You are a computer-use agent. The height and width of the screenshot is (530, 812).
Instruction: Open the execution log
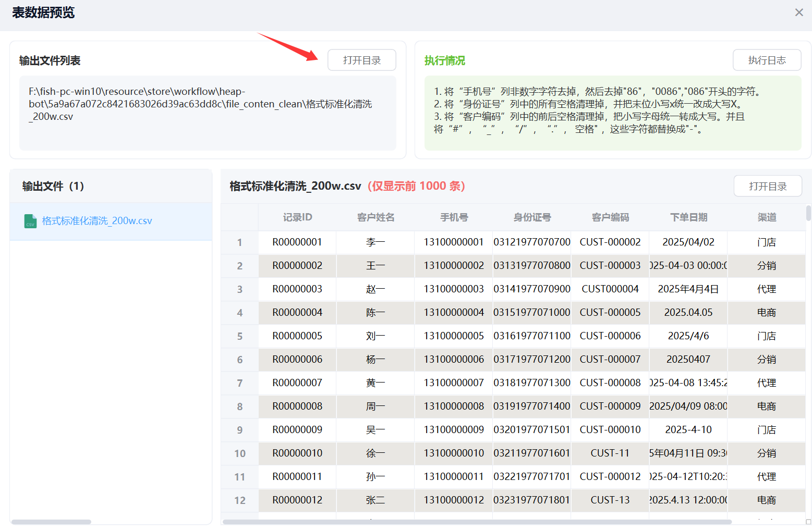767,60
